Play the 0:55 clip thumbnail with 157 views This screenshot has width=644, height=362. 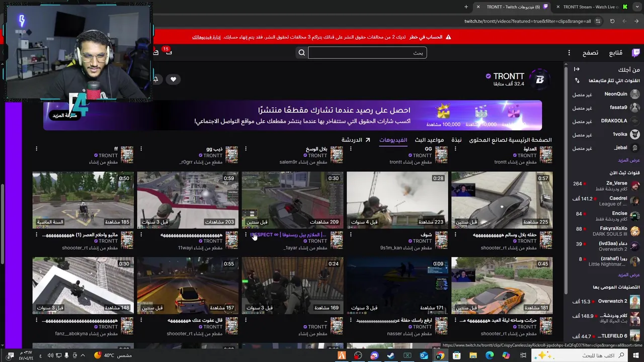point(188,286)
